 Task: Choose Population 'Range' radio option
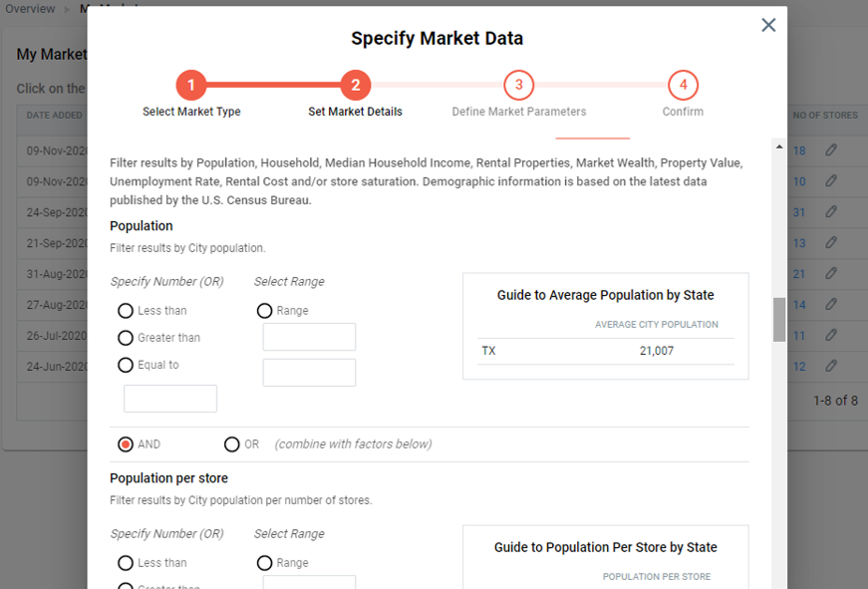(265, 311)
